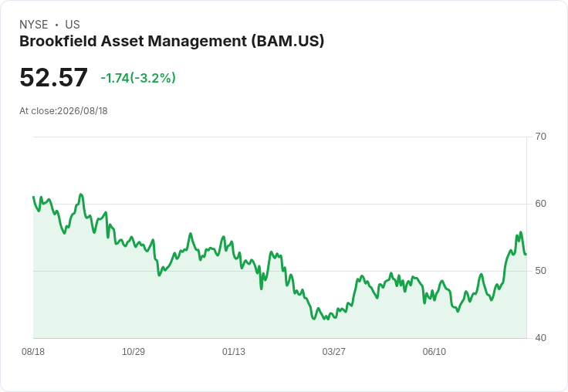Screen dimensions: 568x392
Task: Click the chart line's final endpoint
Action: [526, 254]
